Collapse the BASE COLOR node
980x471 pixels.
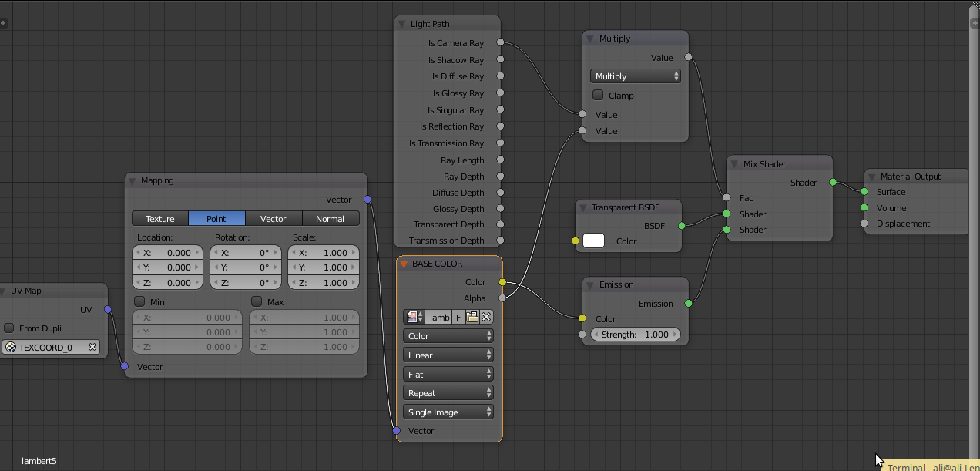pos(403,264)
